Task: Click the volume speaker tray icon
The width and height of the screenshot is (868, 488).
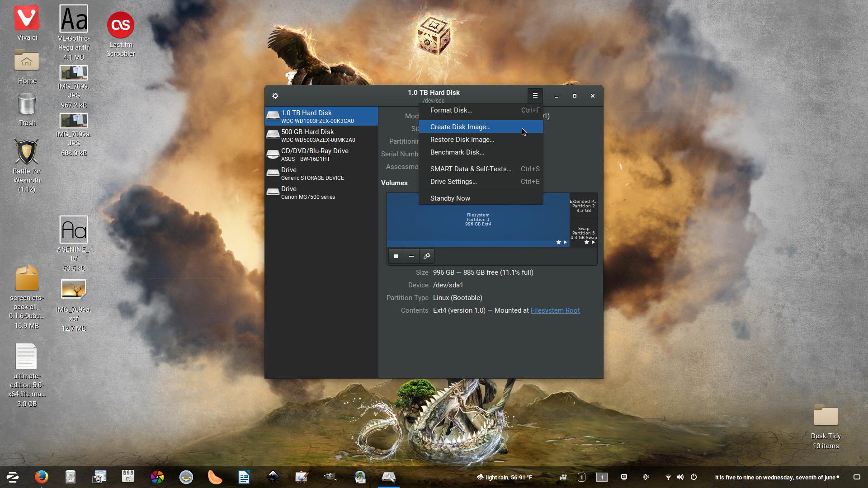Action: [x=680, y=477]
